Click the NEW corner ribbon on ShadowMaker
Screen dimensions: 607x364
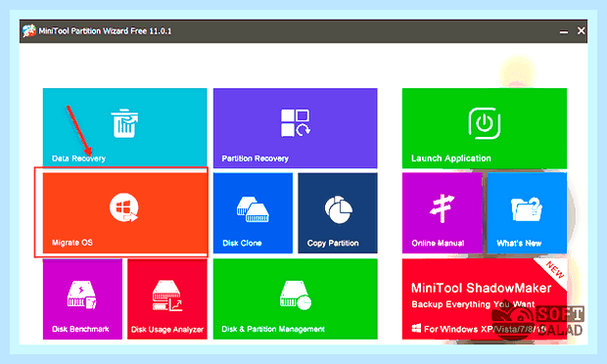pyautogui.click(x=555, y=270)
